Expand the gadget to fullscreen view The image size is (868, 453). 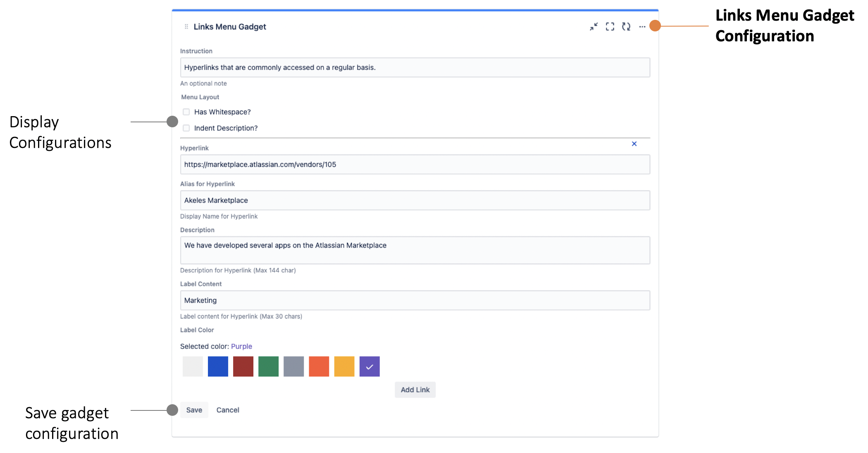point(610,26)
